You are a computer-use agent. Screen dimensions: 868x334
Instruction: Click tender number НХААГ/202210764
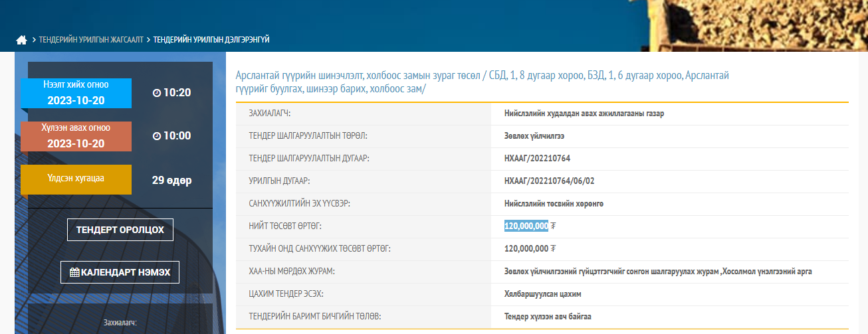(537, 158)
